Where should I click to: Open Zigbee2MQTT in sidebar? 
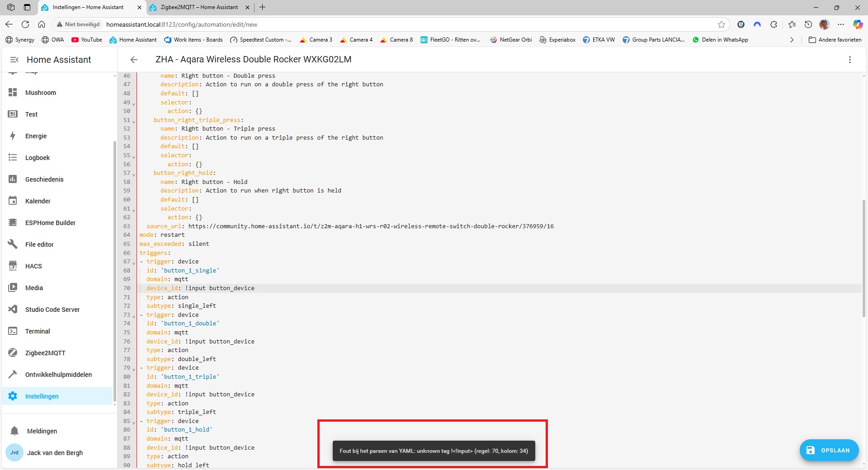(57, 353)
